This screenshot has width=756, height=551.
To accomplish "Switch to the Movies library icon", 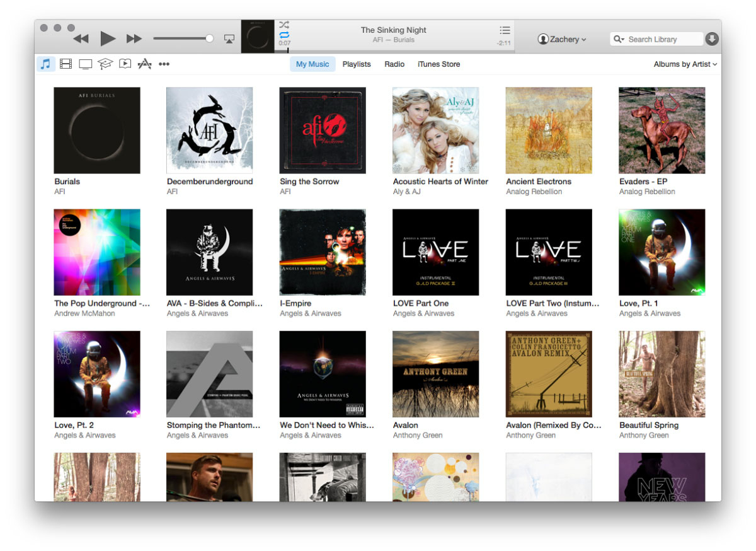I will point(66,64).
